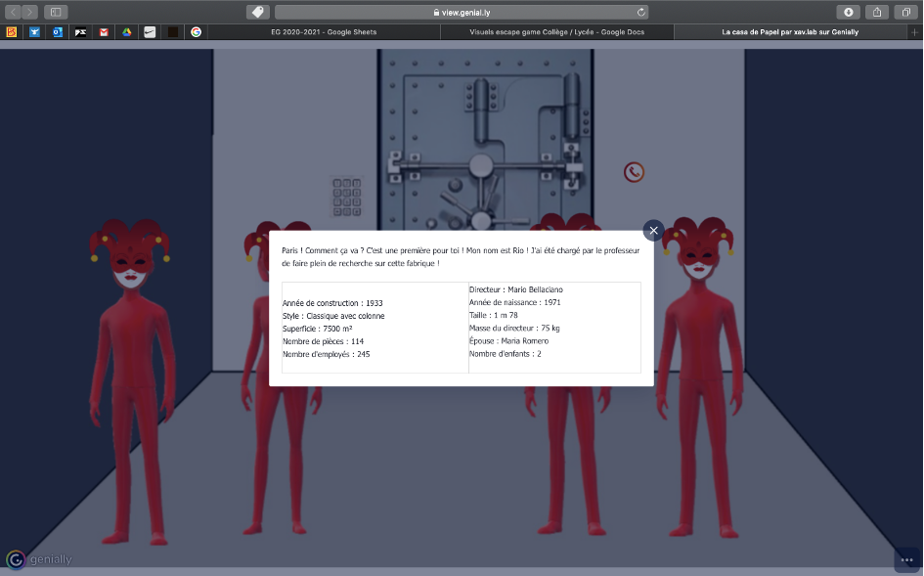This screenshot has width=924, height=576.
Task: Open the Safari downloads button
Action: [849, 12]
